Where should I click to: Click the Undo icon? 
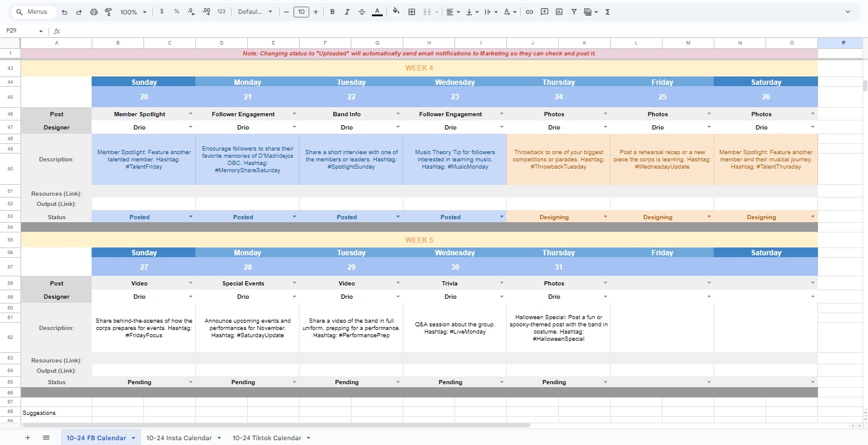tap(64, 12)
